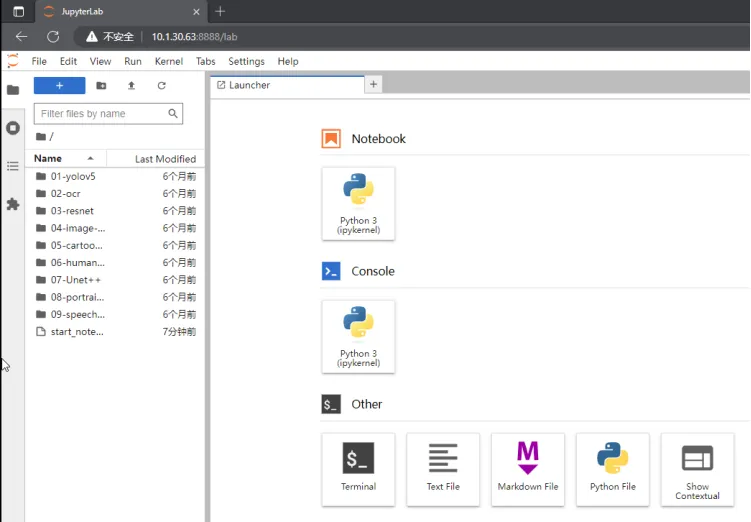
Task: Open the Extension Manager puzzle icon
Action: click(13, 204)
